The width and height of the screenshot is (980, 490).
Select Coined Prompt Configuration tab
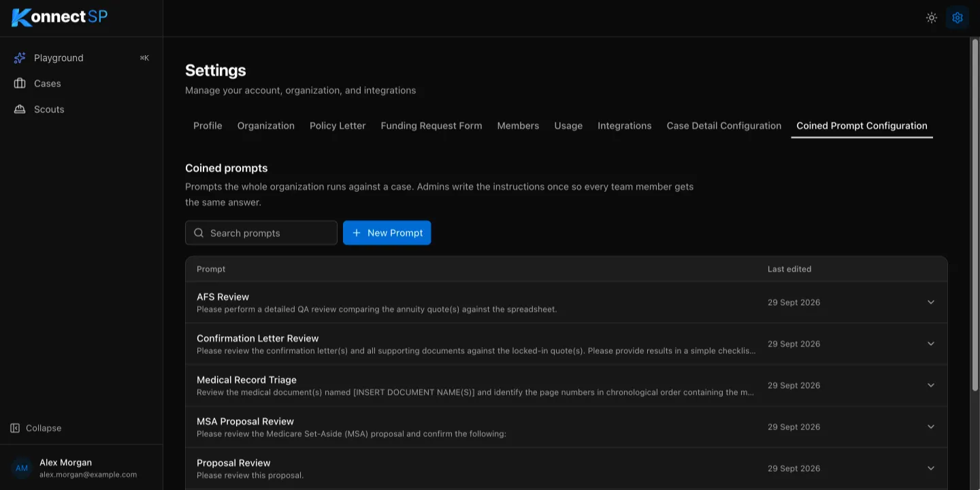tap(862, 126)
